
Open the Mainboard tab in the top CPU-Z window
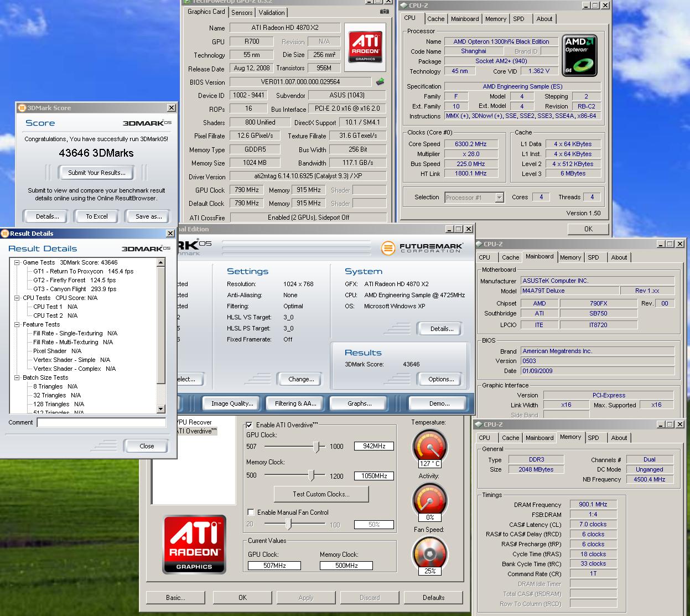click(465, 19)
